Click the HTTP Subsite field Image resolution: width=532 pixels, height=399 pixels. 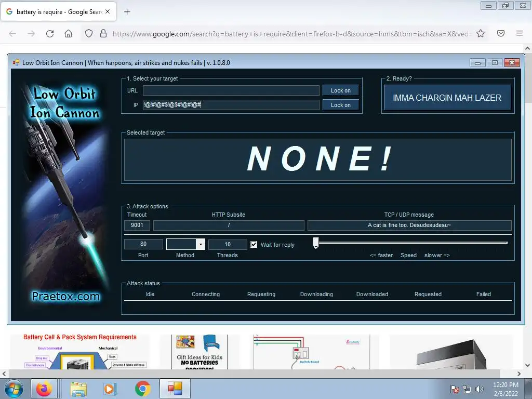click(229, 225)
